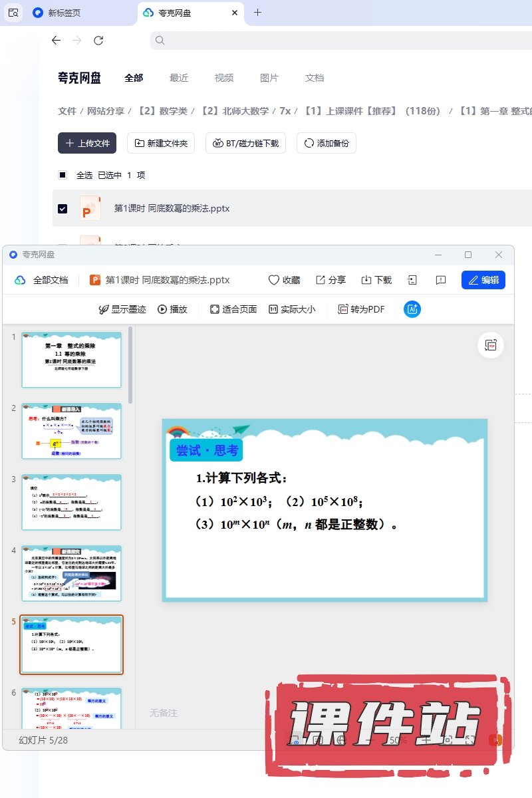Uncheck the 同底数幂的乘法.pptx file checkbox
The height and width of the screenshot is (798, 532).
click(63, 208)
